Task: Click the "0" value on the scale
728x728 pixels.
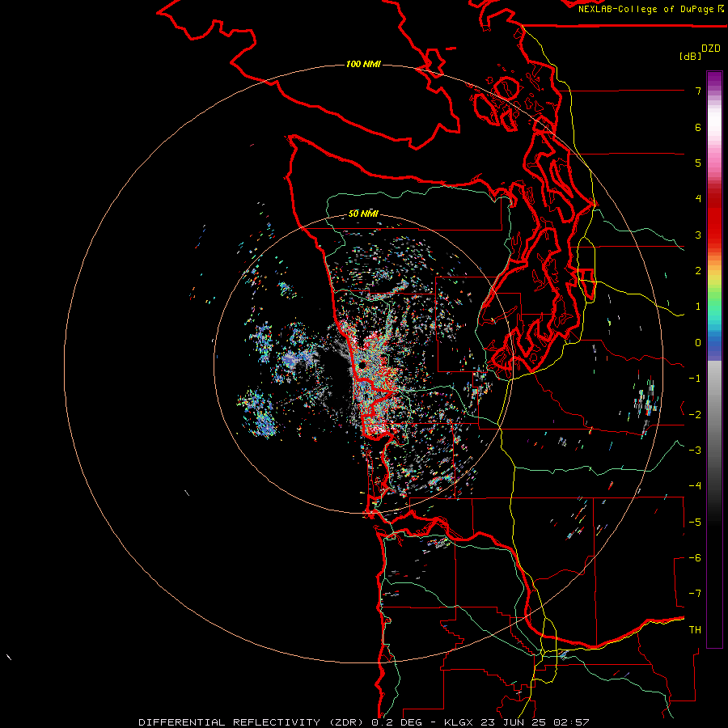Action: [x=698, y=343]
